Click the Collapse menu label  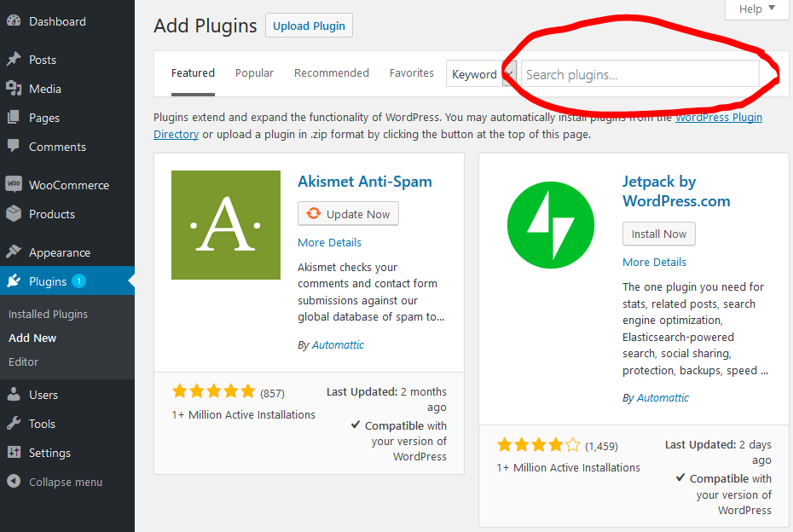[66, 482]
